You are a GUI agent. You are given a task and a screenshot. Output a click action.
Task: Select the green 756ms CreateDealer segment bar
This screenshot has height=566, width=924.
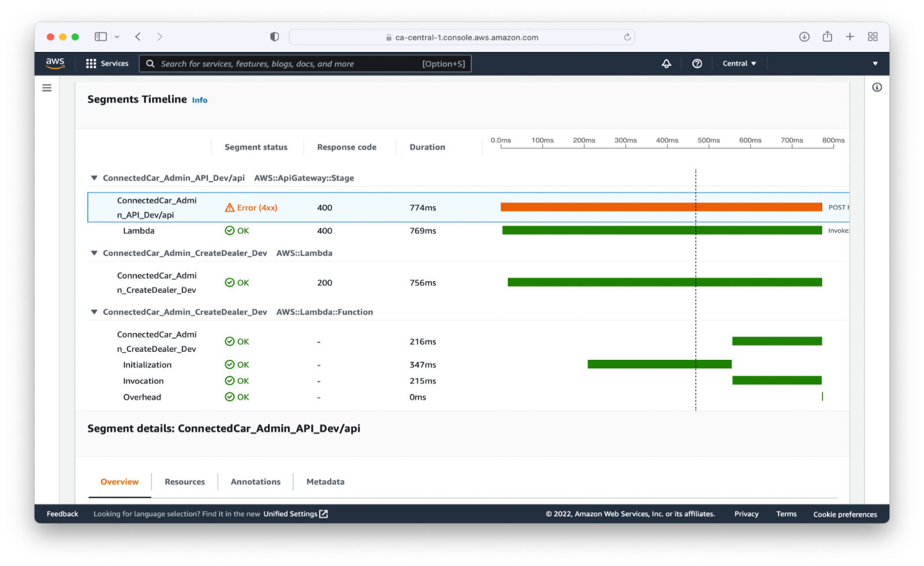click(x=665, y=282)
